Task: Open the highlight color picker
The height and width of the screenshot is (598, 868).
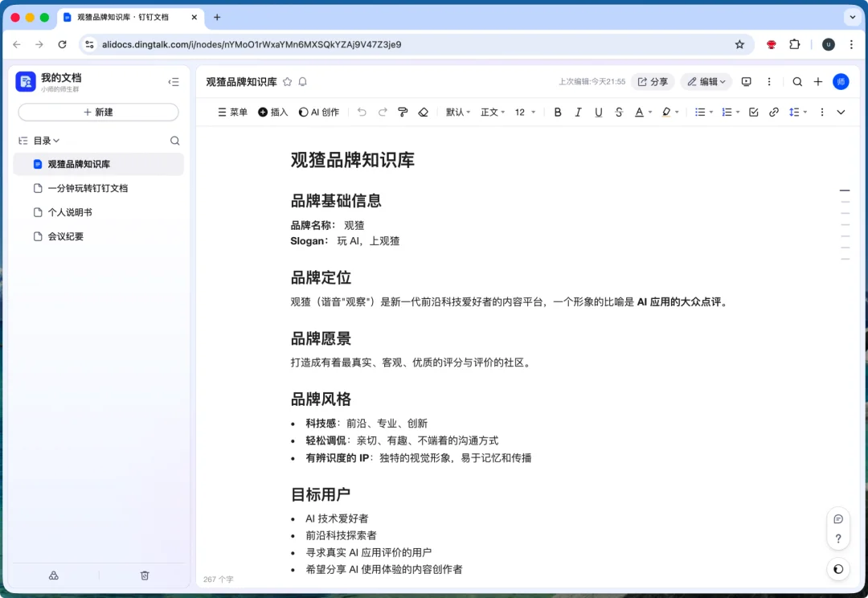Action: click(668, 112)
